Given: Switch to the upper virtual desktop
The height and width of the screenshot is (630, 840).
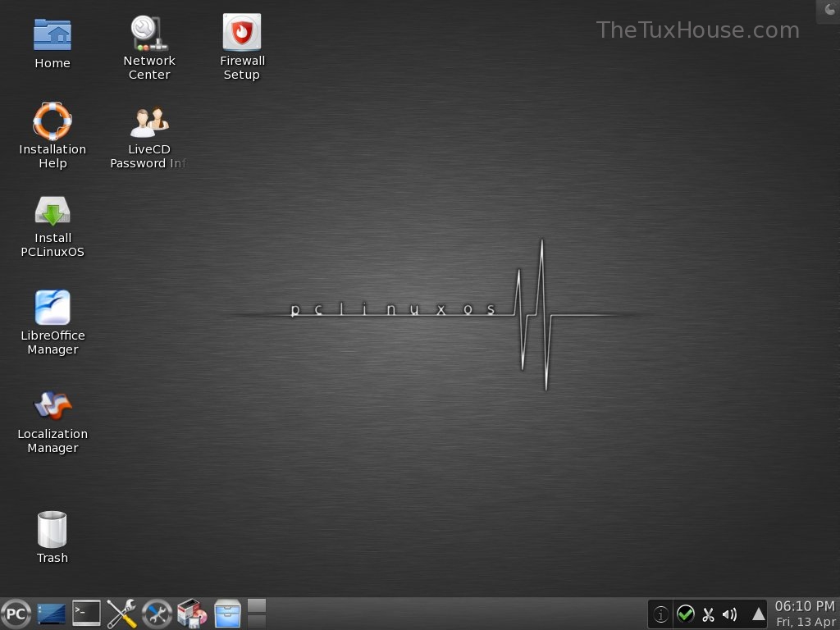Looking at the screenshot, I should [257, 606].
